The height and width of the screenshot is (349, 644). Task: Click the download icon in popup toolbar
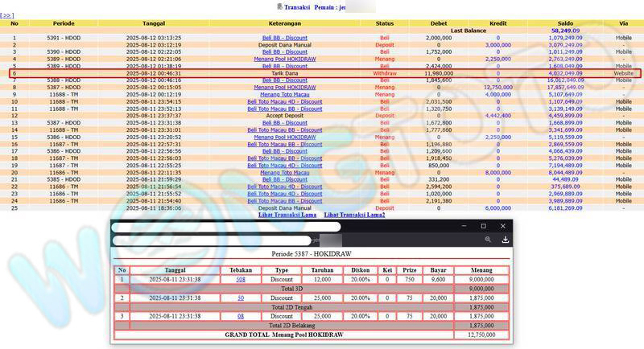pos(505,240)
